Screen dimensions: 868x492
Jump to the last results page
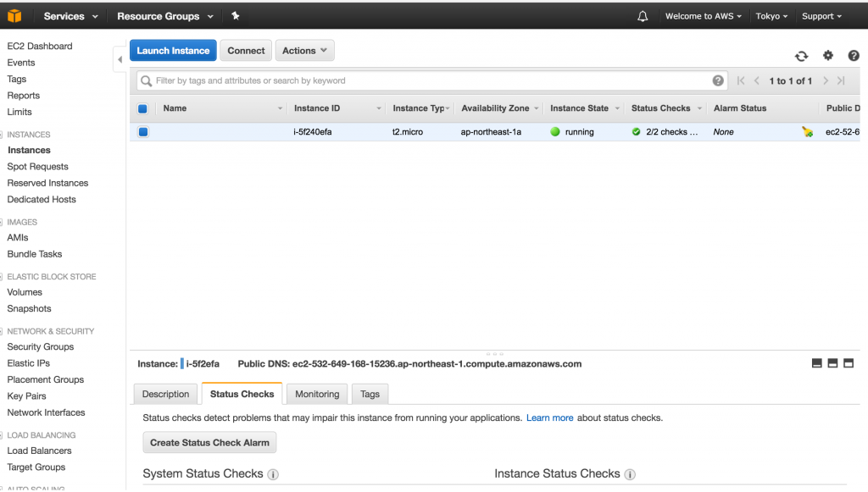(841, 80)
